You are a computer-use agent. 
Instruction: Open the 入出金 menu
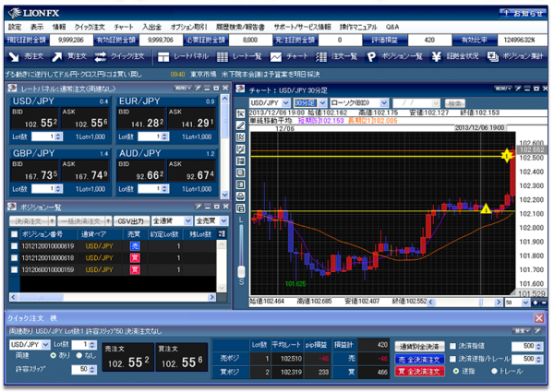click(x=152, y=27)
